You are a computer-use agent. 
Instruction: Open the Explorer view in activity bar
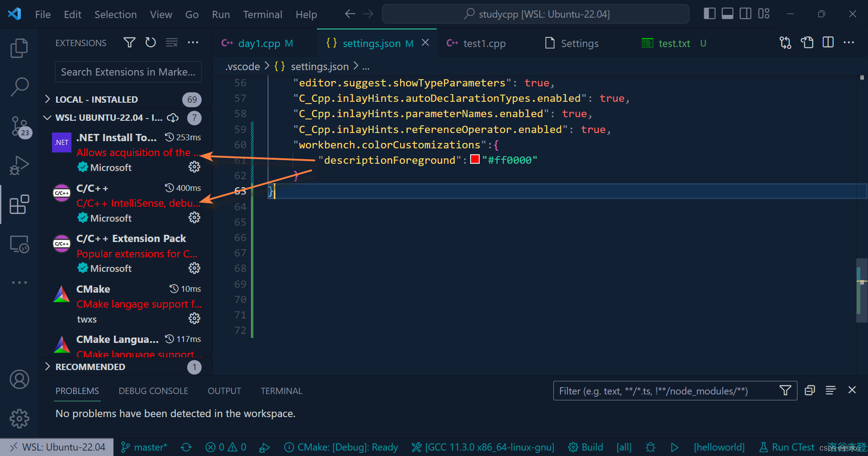19,48
